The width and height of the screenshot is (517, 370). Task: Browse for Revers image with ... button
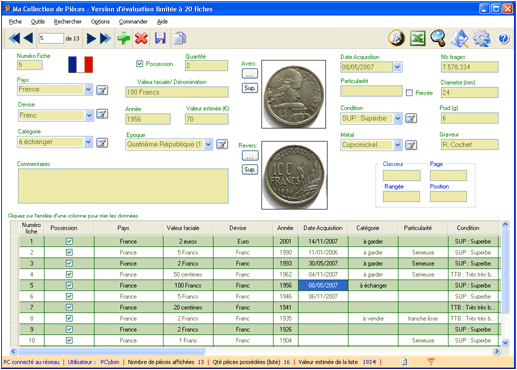coord(250,155)
